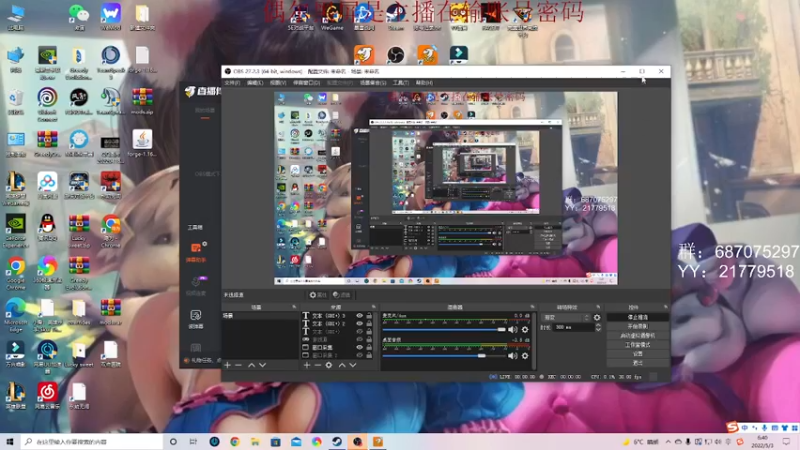Viewport: 800px width, 450px height.
Task: Pop out the 来源 Sources dock panel
Action: 374,307
